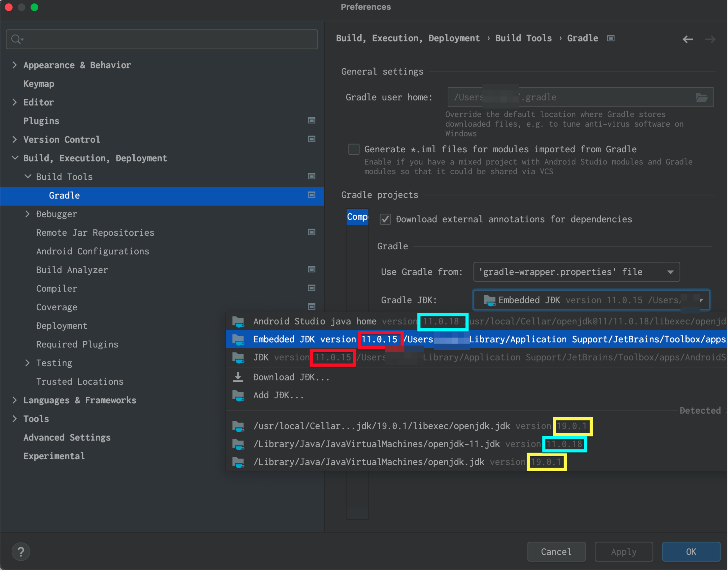This screenshot has width=728, height=570.
Task: Open Plugins settings
Action: [x=41, y=121]
